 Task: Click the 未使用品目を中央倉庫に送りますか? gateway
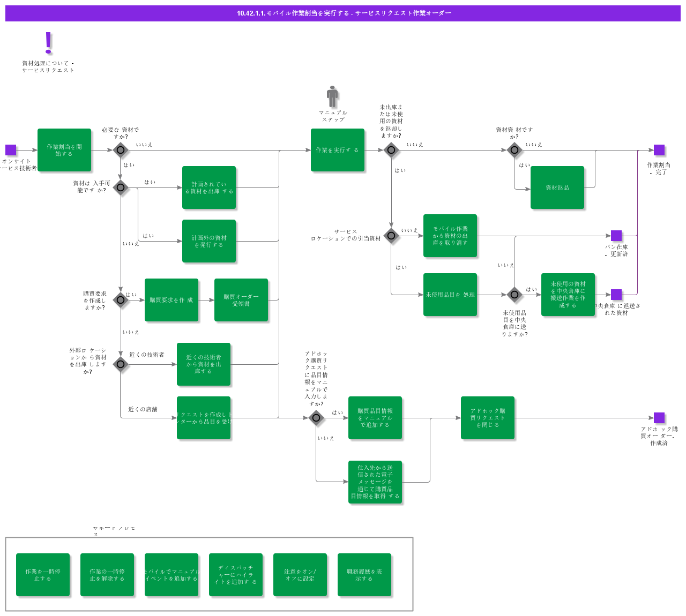514,295
